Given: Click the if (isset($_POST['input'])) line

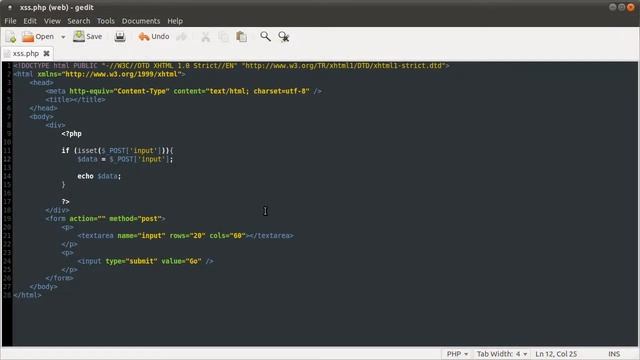Looking at the screenshot, I should [x=118, y=150].
